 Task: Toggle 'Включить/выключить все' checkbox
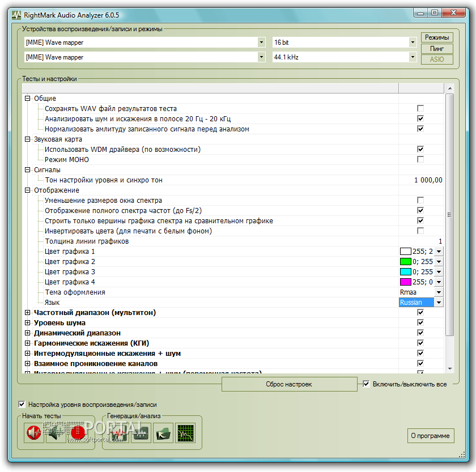(367, 384)
